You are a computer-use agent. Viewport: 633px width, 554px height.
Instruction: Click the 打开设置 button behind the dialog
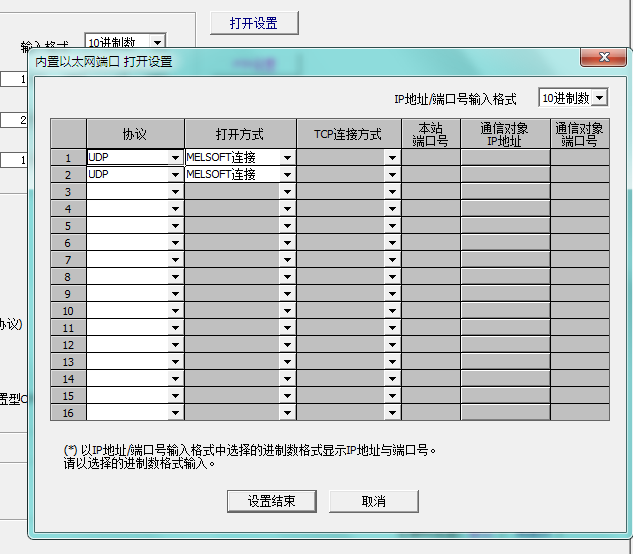[254, 23]
